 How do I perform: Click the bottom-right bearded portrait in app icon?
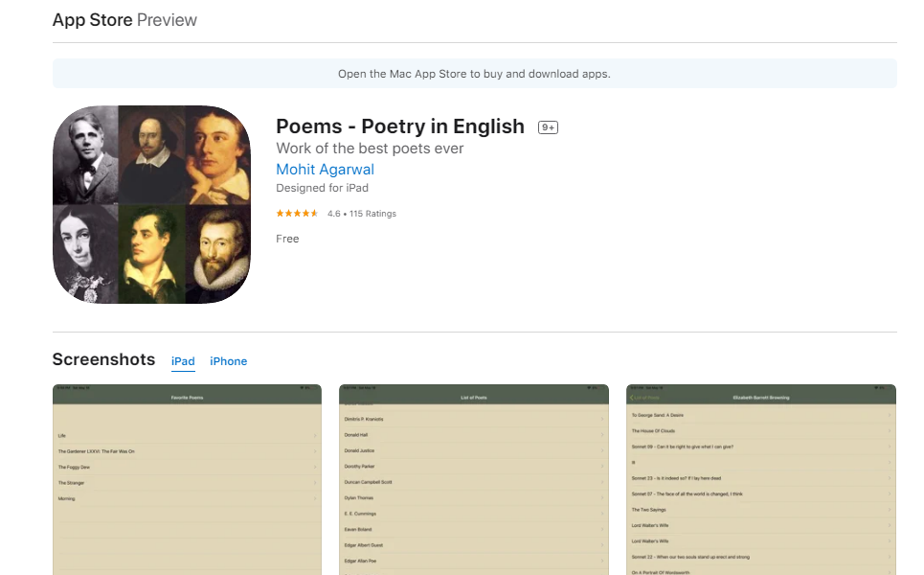217,253
